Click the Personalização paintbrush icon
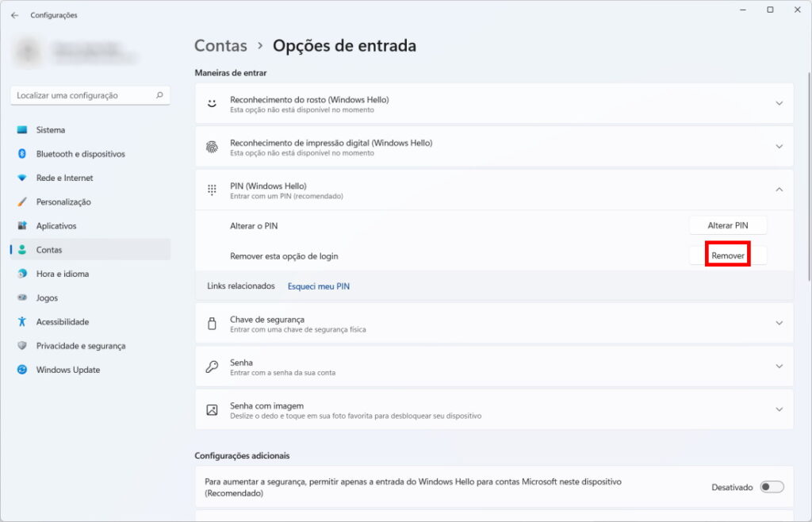This screenshot has height=522, width=812. [x=21, y=202]
